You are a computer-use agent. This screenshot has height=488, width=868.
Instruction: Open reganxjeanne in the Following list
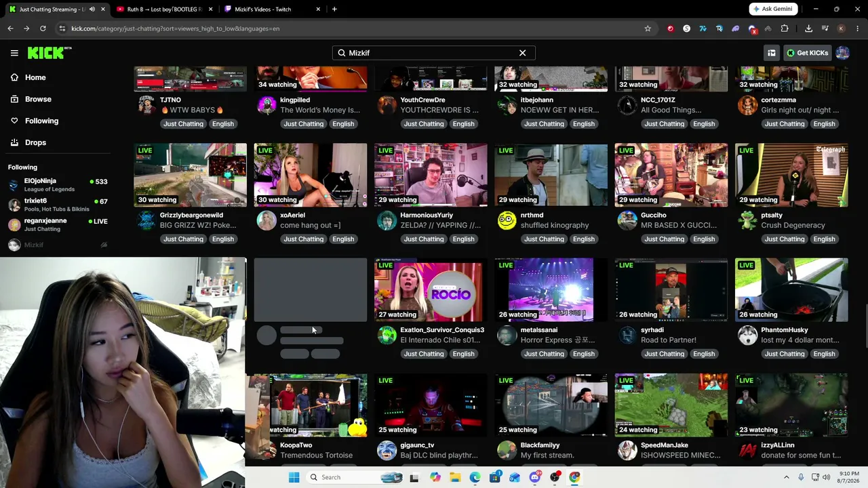coord(58,224)
